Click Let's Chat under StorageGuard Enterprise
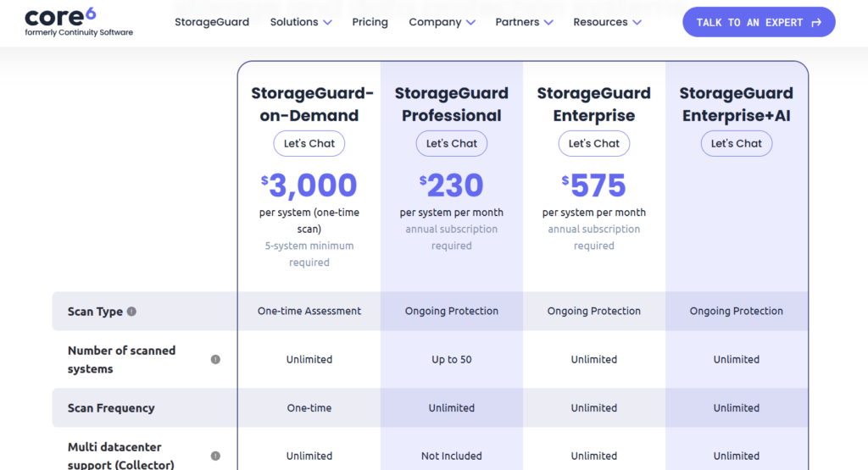Screen dimensions: 868x470 (x=594, y=143)
